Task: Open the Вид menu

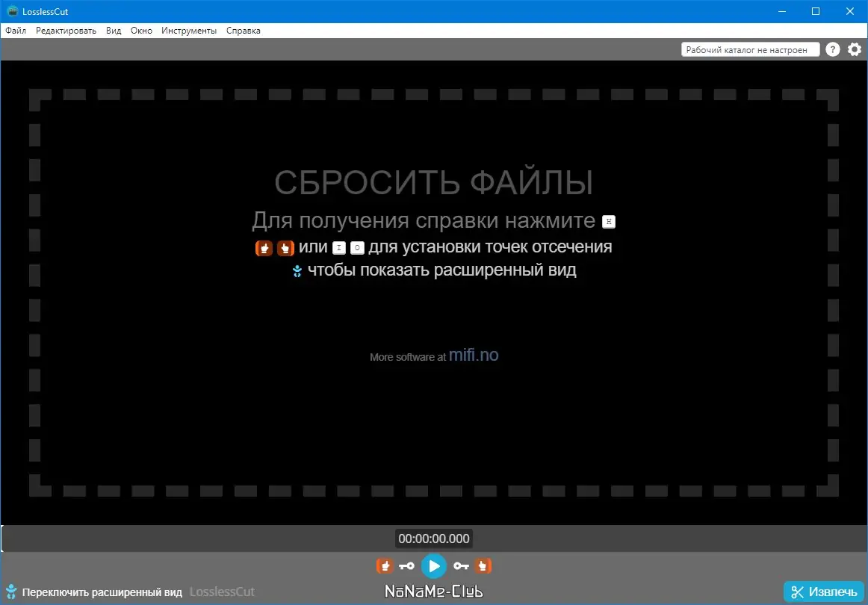Action: [x=113, y=31]
